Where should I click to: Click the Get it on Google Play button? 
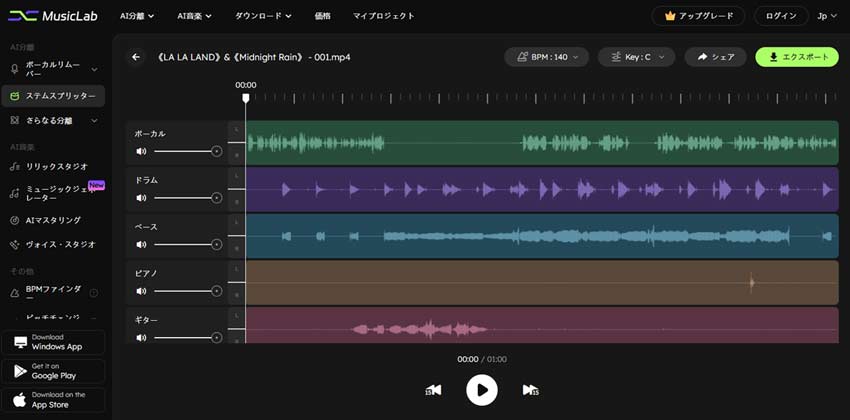pyautogui.click(x=53, y=371)
